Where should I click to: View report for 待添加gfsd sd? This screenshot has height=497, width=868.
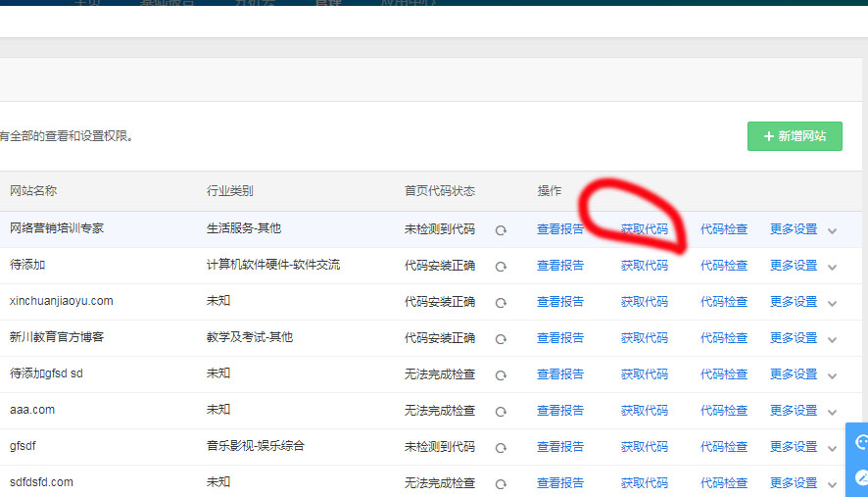point(560,374)
